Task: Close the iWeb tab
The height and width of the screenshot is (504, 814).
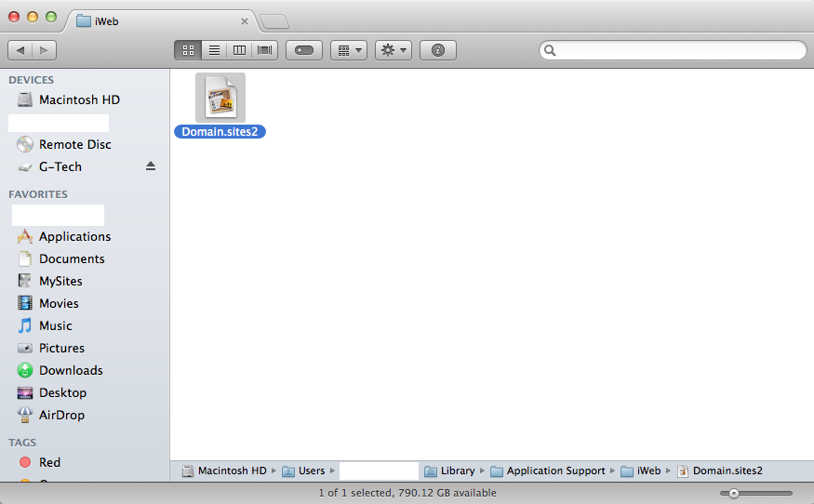Action: pyautogui.click(x=245, y=21)
